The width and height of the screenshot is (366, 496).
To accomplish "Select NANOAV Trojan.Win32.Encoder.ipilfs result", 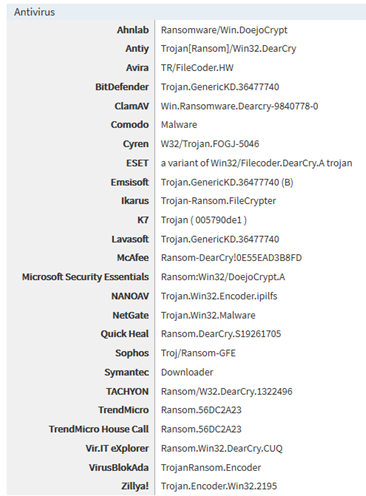I will click(x=219, y=296).
